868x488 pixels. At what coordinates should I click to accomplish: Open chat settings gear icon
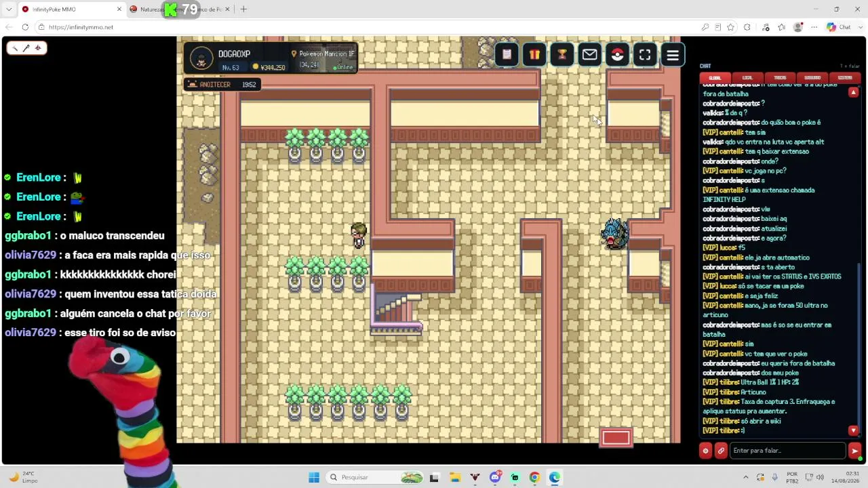point(705,451)
